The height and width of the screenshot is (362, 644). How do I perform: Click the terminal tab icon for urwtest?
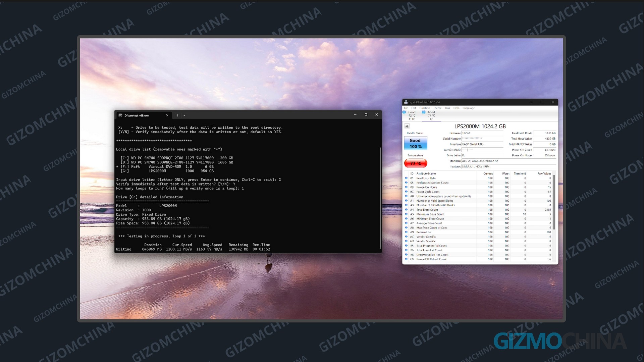pyautogui.click(x=120, y=115)
